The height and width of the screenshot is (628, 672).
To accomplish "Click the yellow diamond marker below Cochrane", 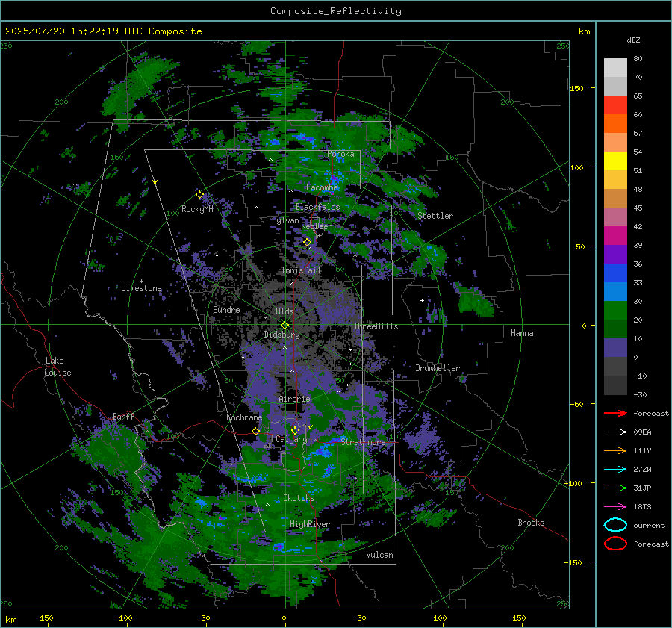I will point(256,432).
